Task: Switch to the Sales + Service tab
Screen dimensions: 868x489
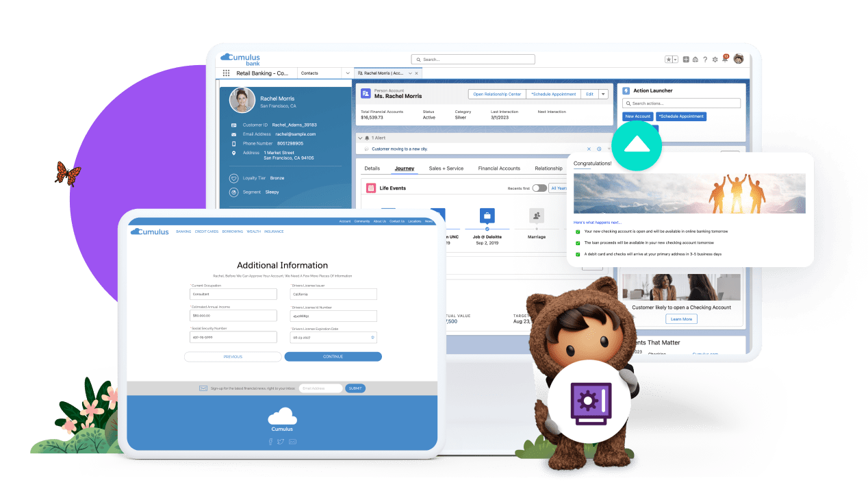Action: pos(446,168)
